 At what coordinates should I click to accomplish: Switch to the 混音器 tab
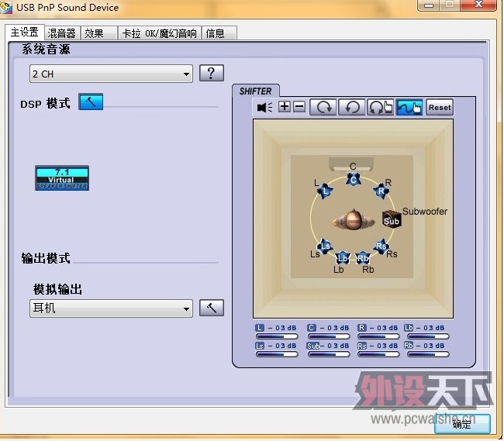[61, 33]
